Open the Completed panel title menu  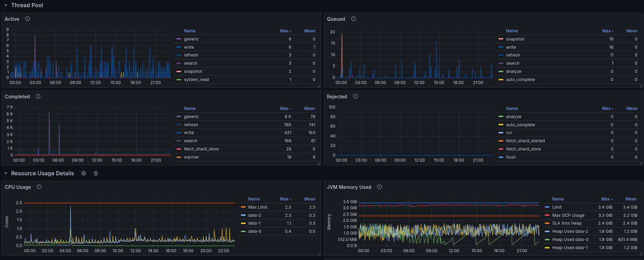click(x=17, y=97)
